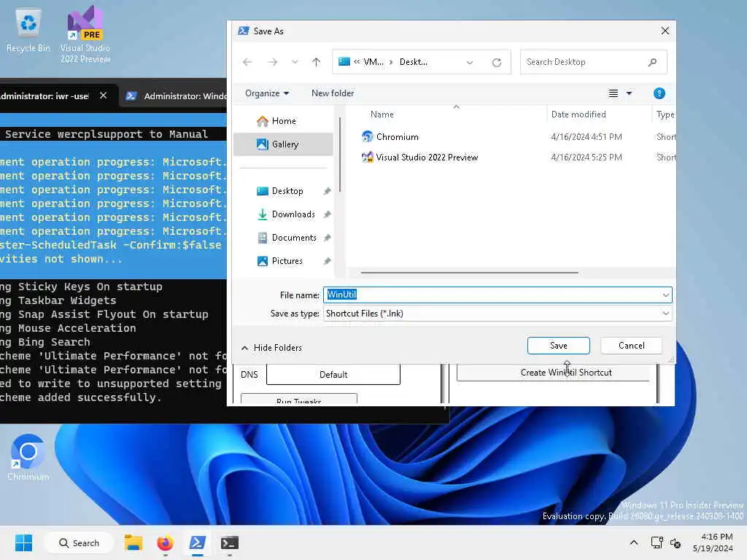Click date 4/16/2024 5:25 PM cell
747x560 pixels.
pos(586,157)
